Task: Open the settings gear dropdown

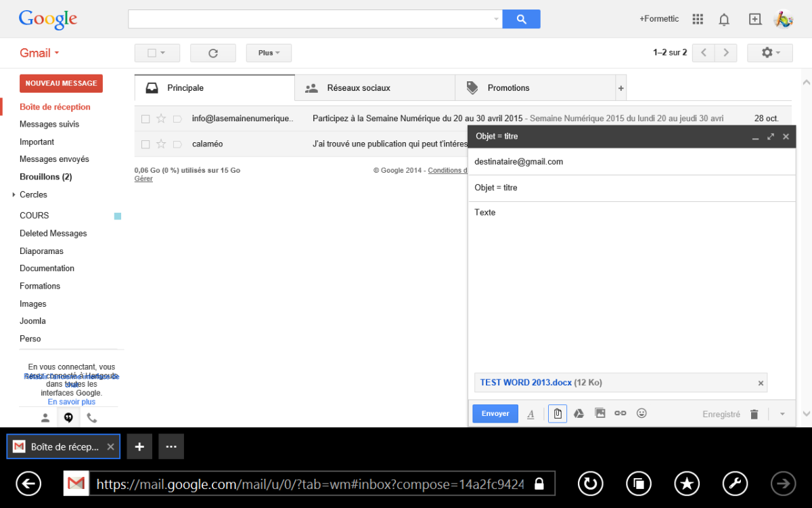Action: click(x=770, y=52)
